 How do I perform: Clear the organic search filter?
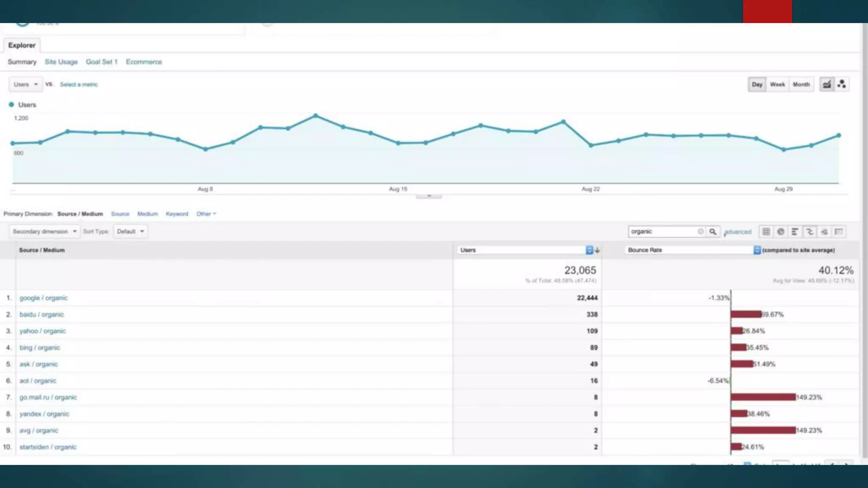click(700, 231)
